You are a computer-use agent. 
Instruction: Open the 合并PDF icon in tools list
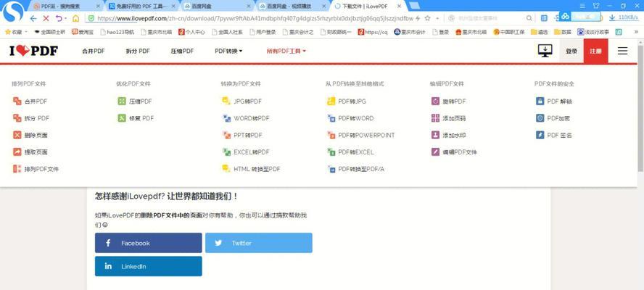(17, 101)
